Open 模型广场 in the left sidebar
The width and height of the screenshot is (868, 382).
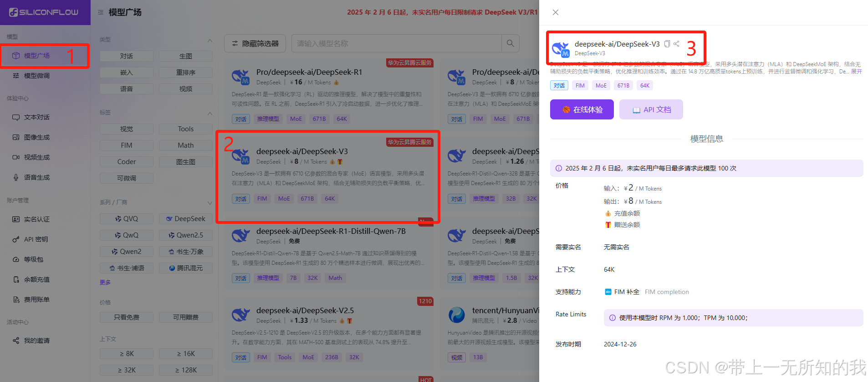coord(36,56)
